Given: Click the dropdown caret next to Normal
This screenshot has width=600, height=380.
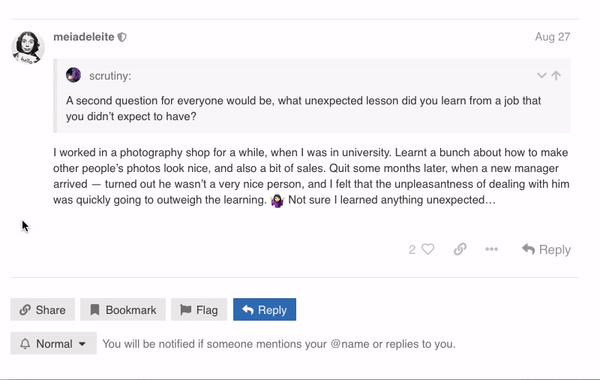Looking at the screenshot, I should pyautogui.click(x=82, y=344).
